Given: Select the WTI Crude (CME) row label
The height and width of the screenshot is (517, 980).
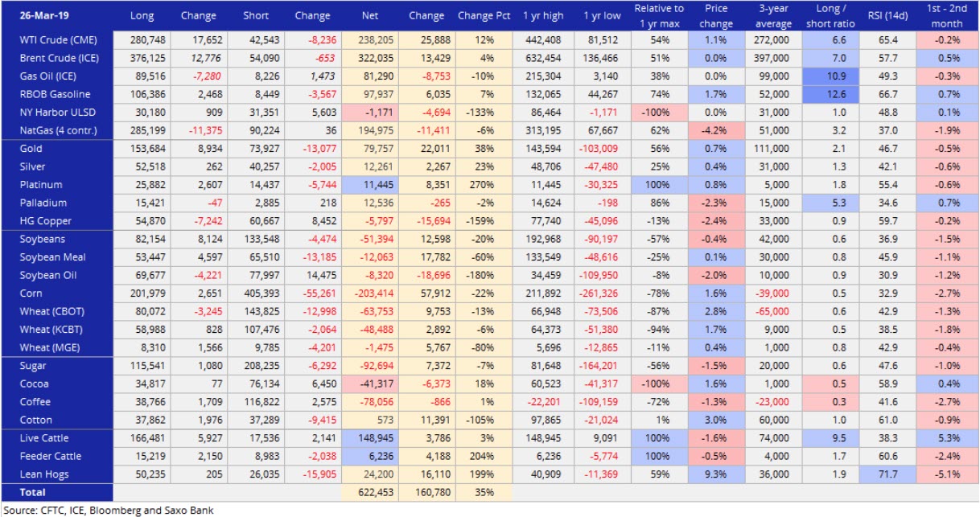Looking at the screenshot, I should [x=55, y=40].
